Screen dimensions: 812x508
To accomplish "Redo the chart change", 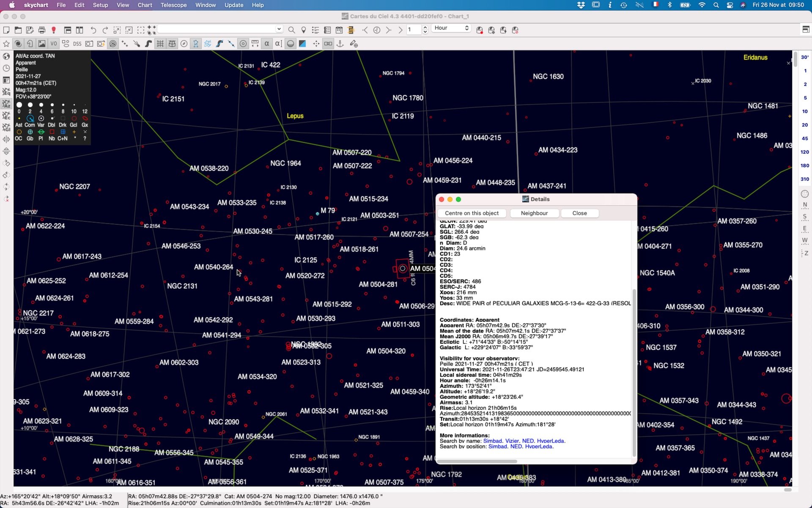I will pyautogui.click(x=105, y=30).
